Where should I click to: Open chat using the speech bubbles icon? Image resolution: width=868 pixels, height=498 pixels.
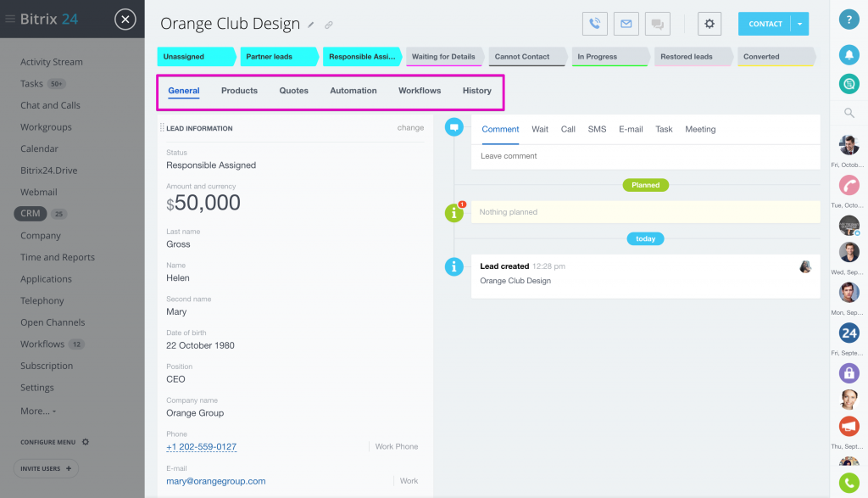(x=657, y=24)
